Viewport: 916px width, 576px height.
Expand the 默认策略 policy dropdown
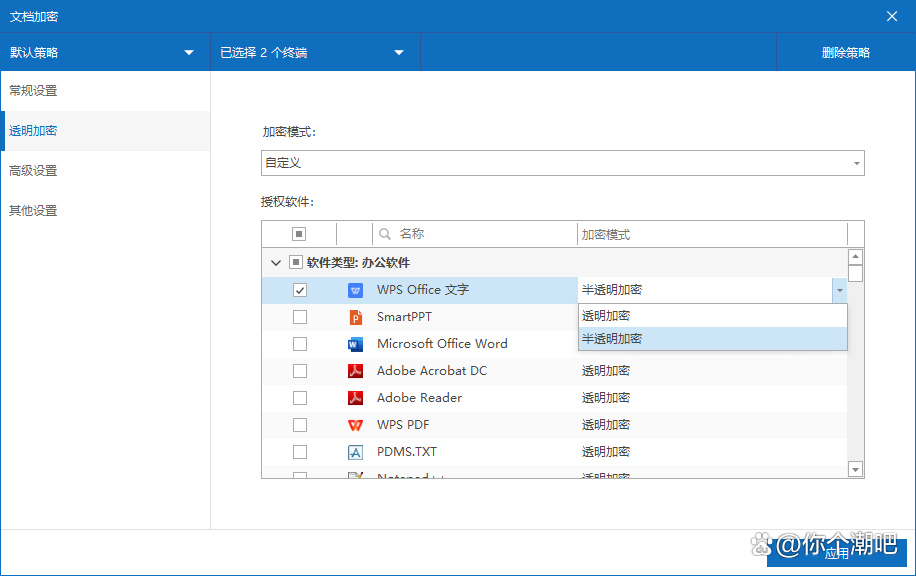point(189,53)
